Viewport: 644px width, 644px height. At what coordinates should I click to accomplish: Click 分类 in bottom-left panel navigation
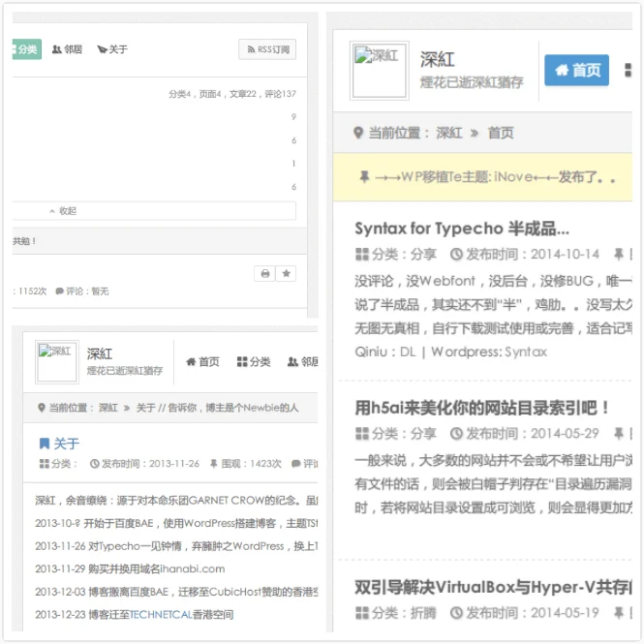(254, 362)
